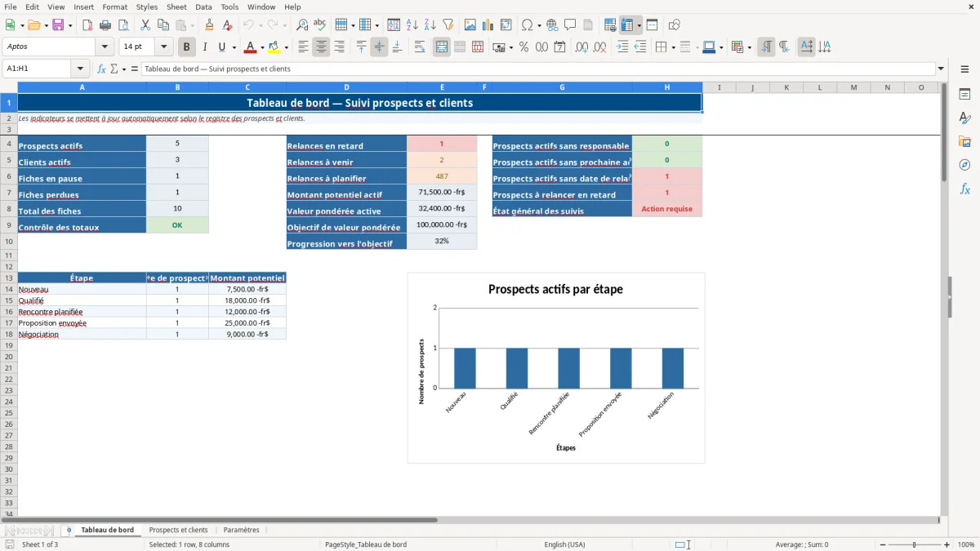Click Increase Indent icon
The height and width of the screenshot is (551, 980).
[x=622, y=47]
